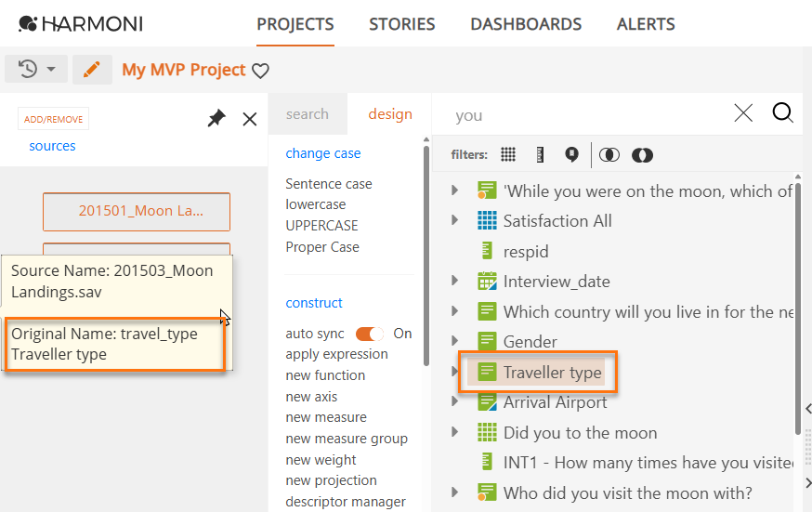Click the 'While you were on the moon' question icon

[x=487, y=190]
